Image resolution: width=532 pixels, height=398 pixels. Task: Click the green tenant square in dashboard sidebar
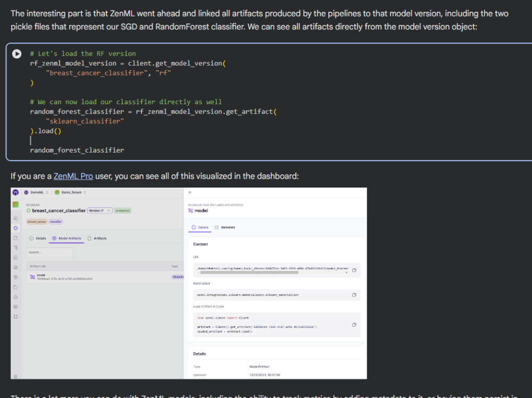15,205
